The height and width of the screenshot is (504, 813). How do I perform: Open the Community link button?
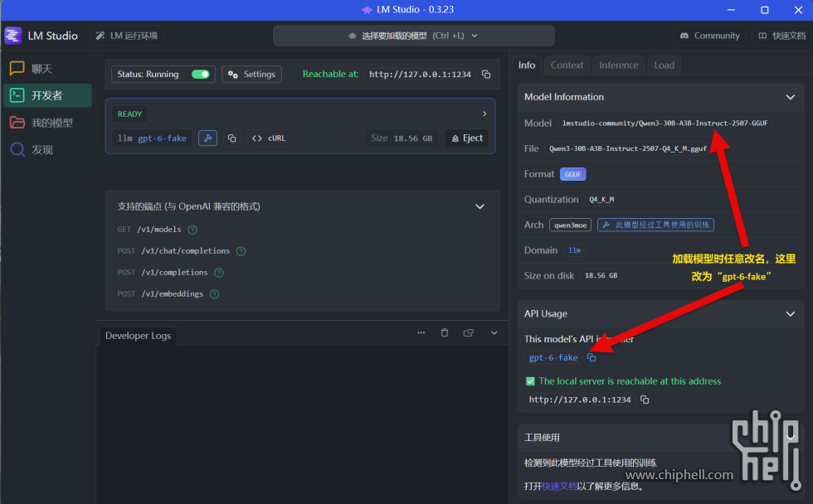[709, 36]
